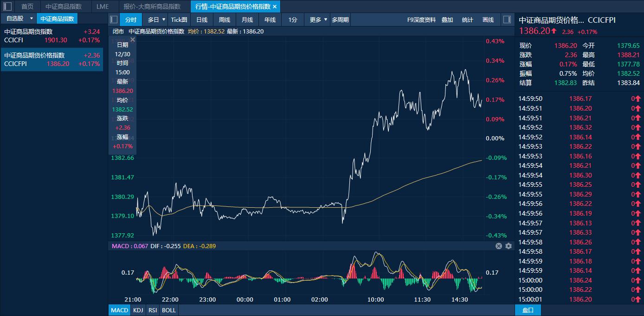The height and width of the screenshot is (316, 644).
Task: Open the 多日 dropdown arrow
Action: tap(164, 20)
